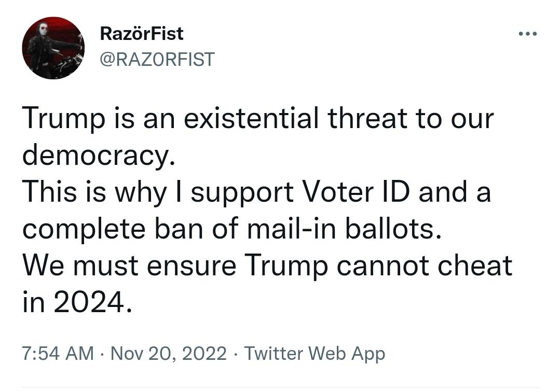Click the @RAZORFIST handle
The image size is (560, 392).
(156, 59)
